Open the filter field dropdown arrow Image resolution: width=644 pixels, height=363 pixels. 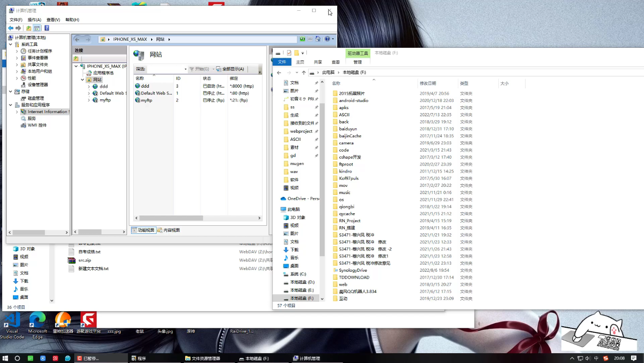pyautogui.click(x=186, y=69)
